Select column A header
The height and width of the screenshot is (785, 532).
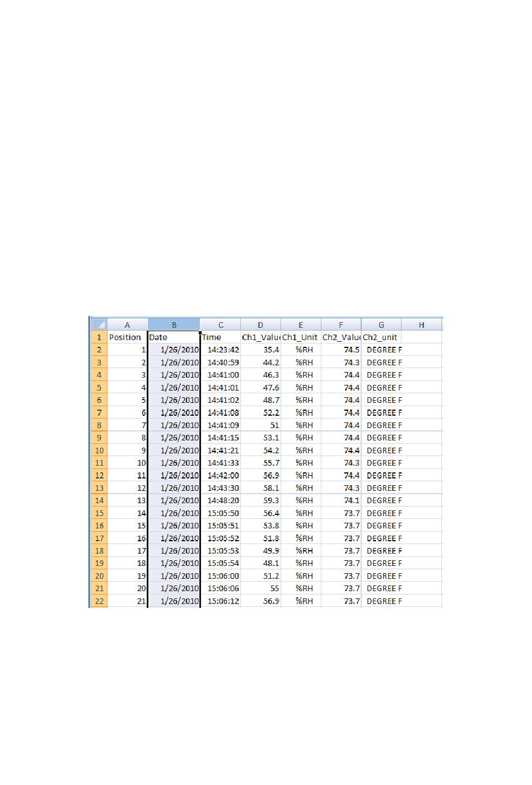(127, 324)
